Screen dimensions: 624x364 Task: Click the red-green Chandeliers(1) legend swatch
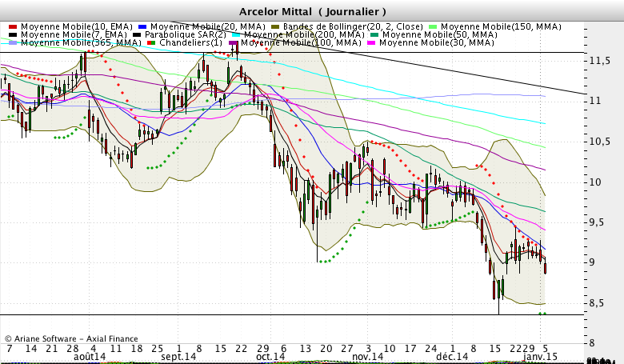151,43
